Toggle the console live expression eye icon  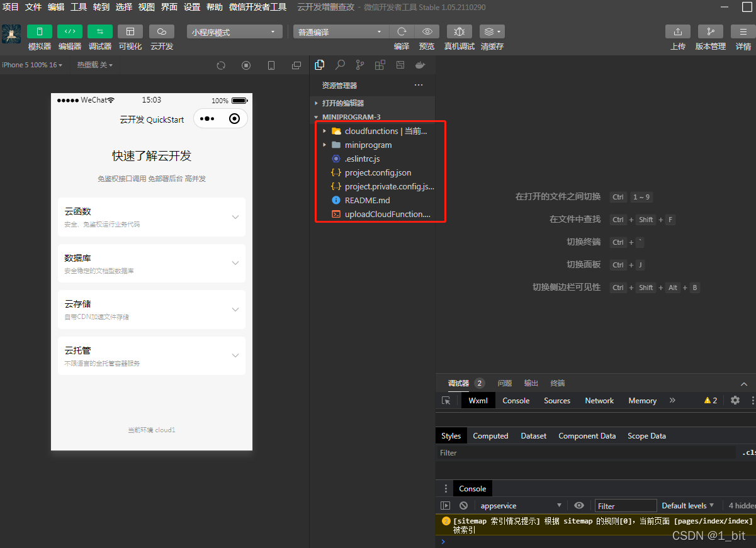[x=579, y=505]
